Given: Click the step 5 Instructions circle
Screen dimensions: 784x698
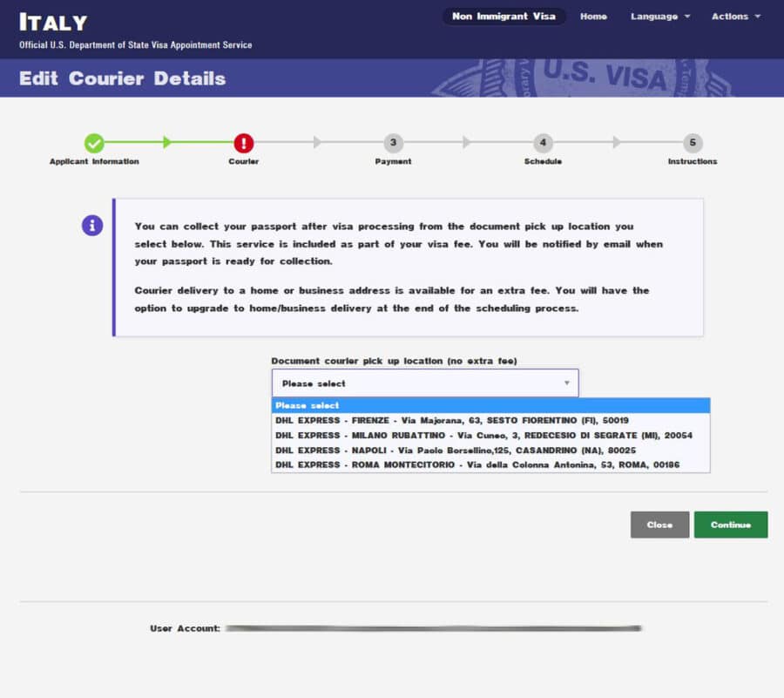Looking at the screenshot, I should pyautogui.click(x=693, y=143).
